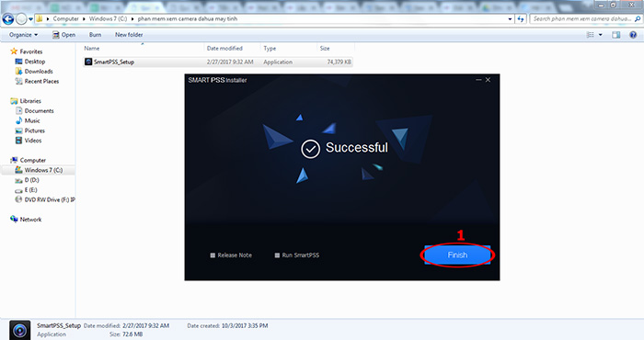The width and height of the screenshot is (644, 340).
Task: Click Windows 7 (C:) breadcrumb segment
Action: coord(108,19)
